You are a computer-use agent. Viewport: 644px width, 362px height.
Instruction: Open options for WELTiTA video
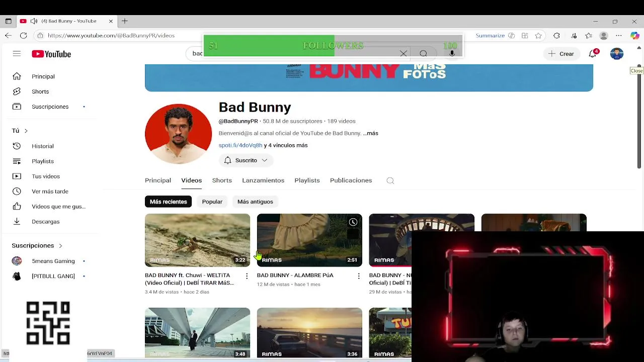tap(247, 276)
